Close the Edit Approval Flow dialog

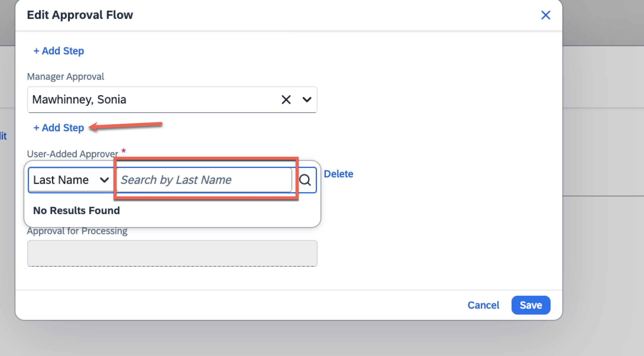pos(546,15)
